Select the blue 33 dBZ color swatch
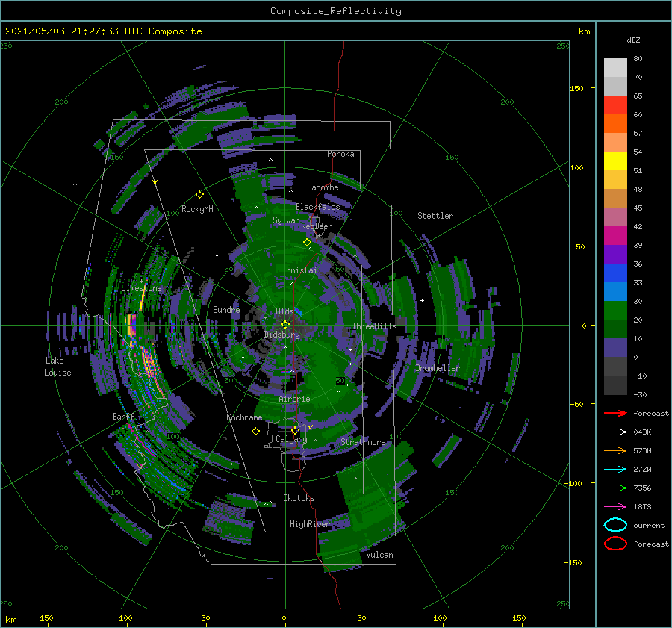This screenshot has height=628, width=672. point(615,273)
